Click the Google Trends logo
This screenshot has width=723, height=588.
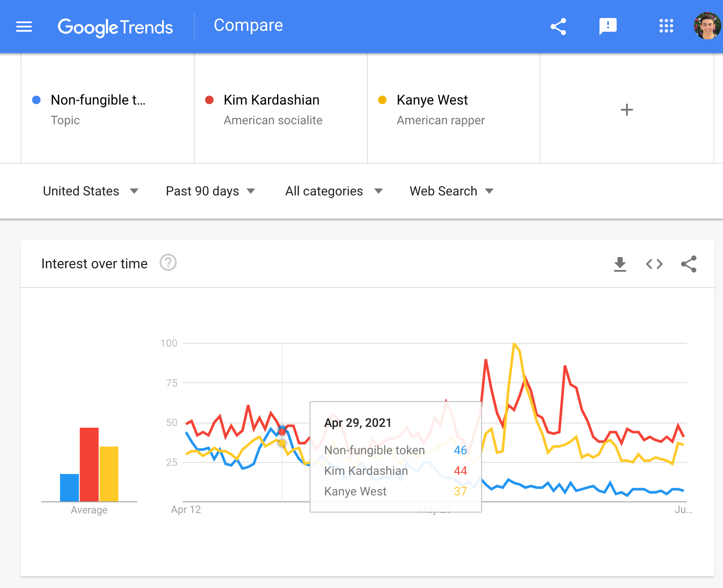(x=115, y=27)
